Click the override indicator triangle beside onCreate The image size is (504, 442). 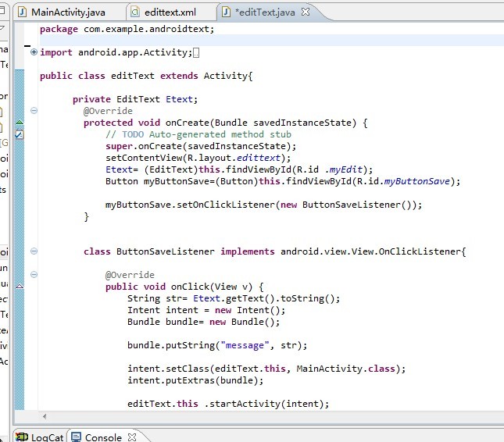point(20,122)
